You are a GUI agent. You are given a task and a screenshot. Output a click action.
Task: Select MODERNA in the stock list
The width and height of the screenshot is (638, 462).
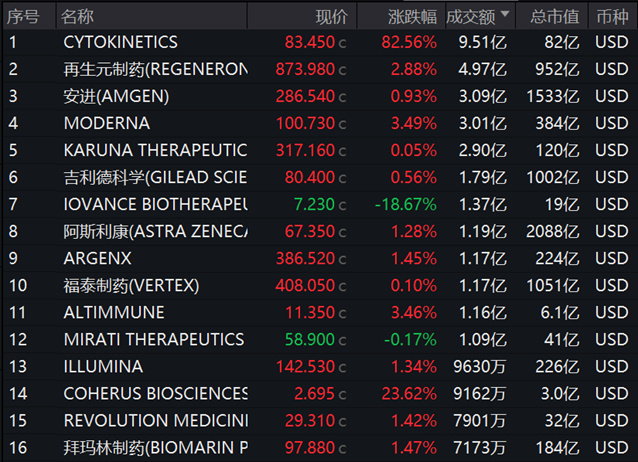[106, 123]
